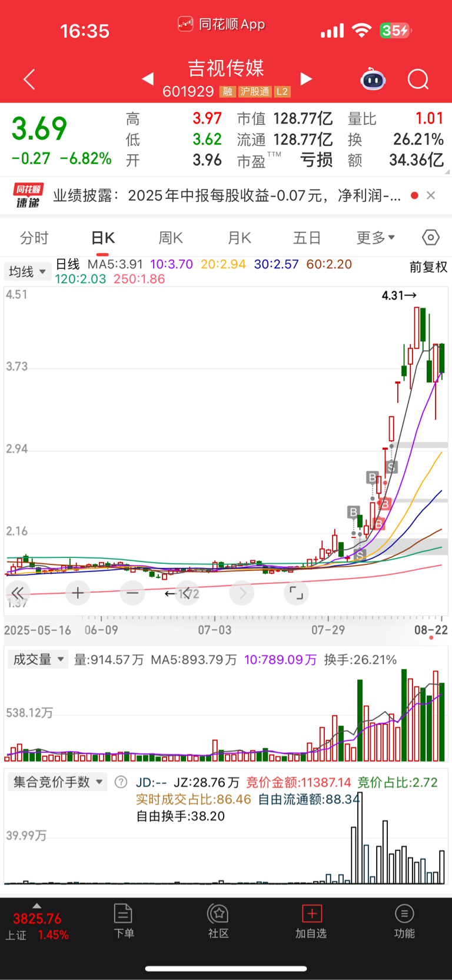Tap the 08-22 date marker on the axis
The image size is (452, 980).
(x=431, y=630)
